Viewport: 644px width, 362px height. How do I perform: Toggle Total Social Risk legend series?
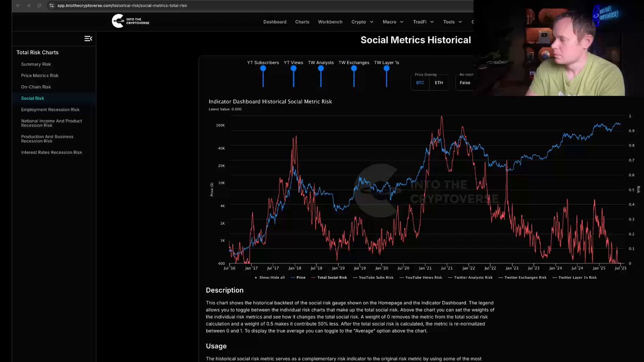tap(328, 278)
